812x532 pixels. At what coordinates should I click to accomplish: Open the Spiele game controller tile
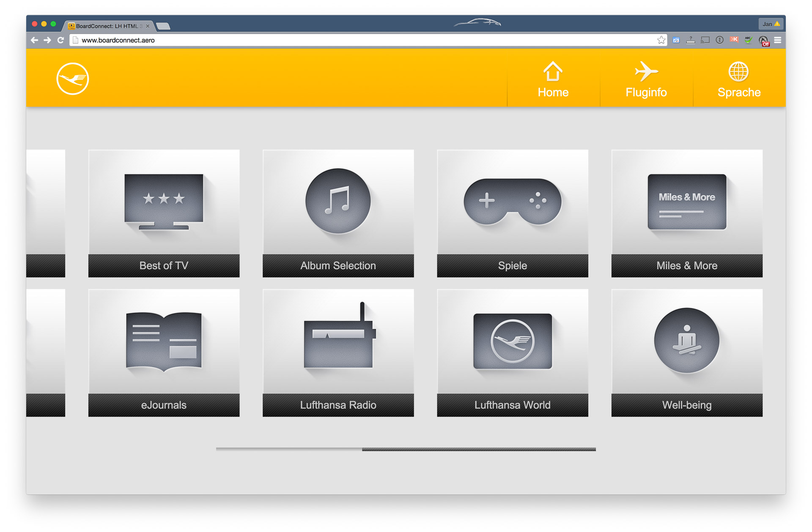(x=513, y=213)
